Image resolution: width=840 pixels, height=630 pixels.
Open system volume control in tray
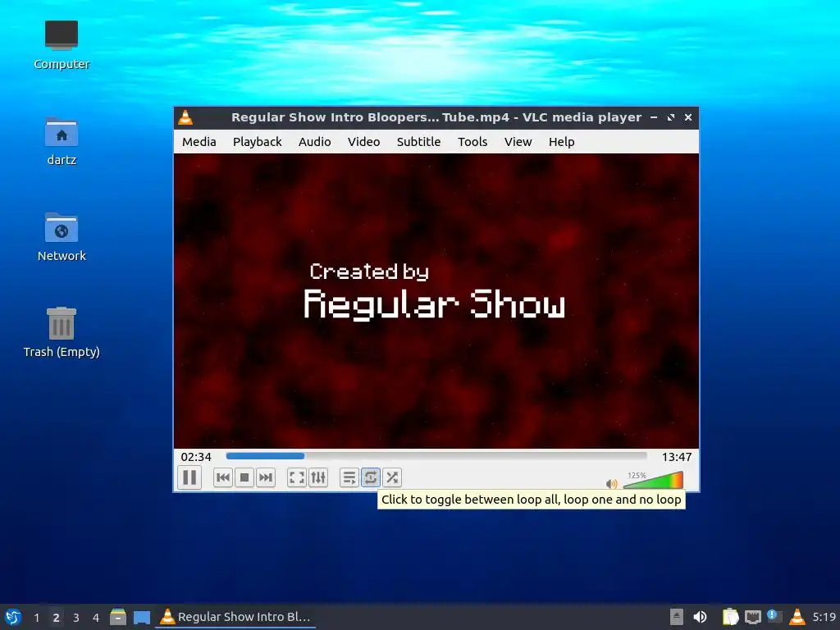[700, 617]
